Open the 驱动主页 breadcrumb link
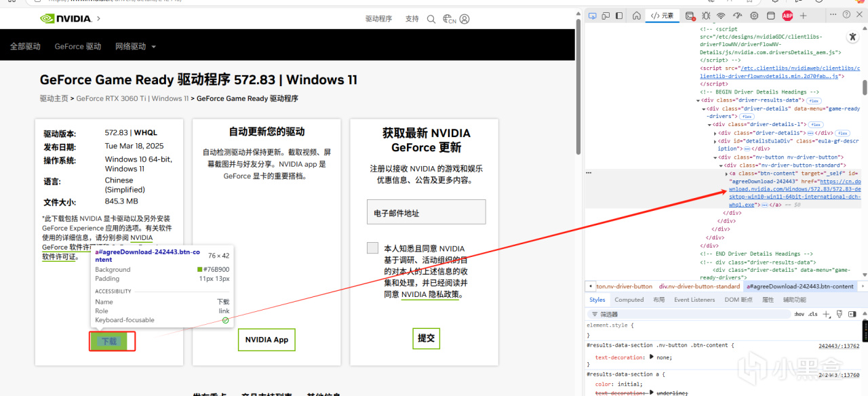The height and width of the screenshot is (396, 868). tap(54, 98)
